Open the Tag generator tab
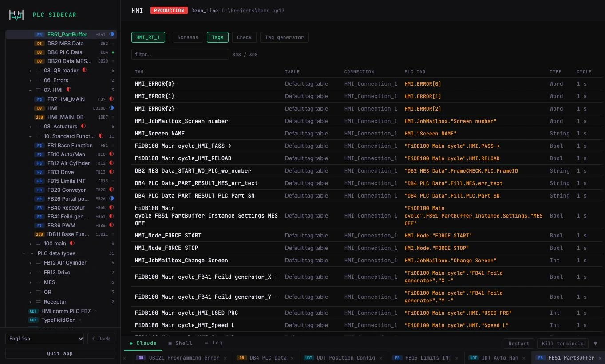The height and width of the screenshot is (364, 605). [285, 37]
